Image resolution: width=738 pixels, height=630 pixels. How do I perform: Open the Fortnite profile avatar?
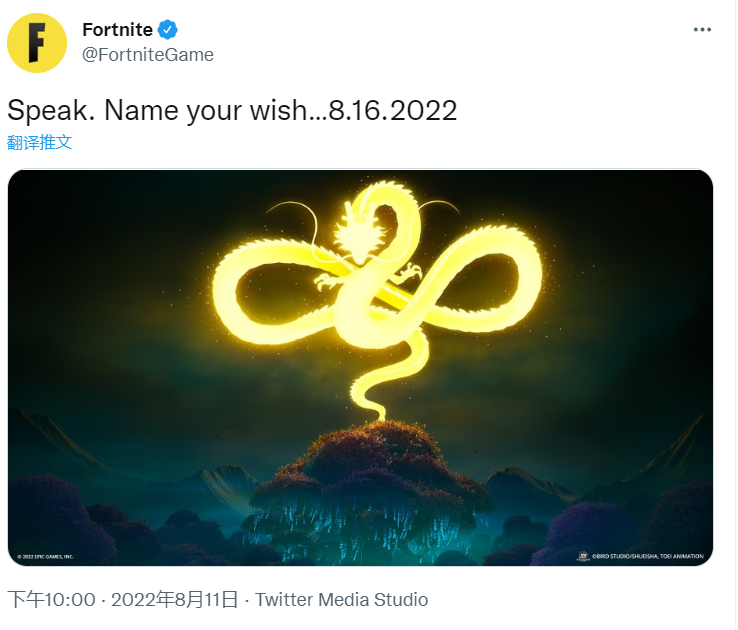tap(37, 43)
